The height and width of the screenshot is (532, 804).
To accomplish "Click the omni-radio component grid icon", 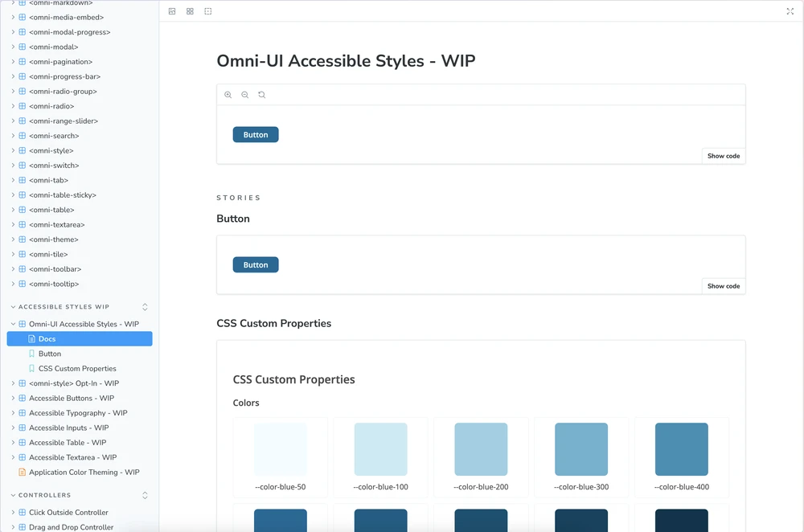I will [22, 106].
